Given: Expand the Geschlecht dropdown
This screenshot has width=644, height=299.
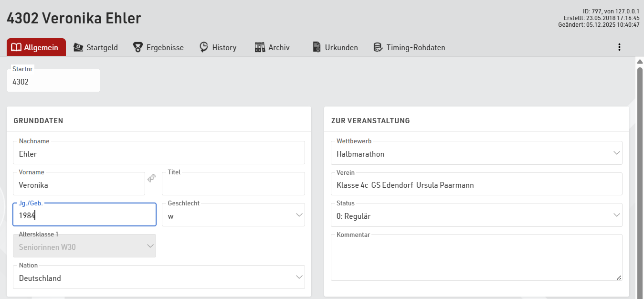Looking at the screenshot, I should pos(299,215).
